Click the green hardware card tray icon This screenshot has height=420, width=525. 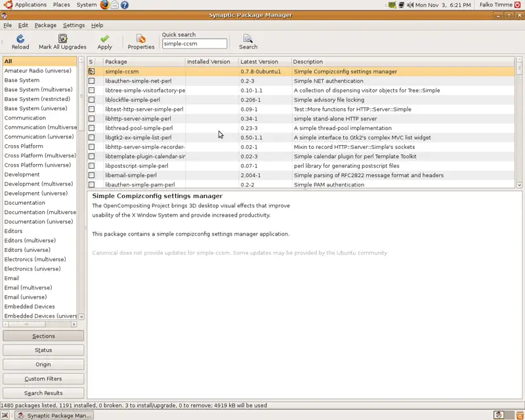[x=392, y=5]
